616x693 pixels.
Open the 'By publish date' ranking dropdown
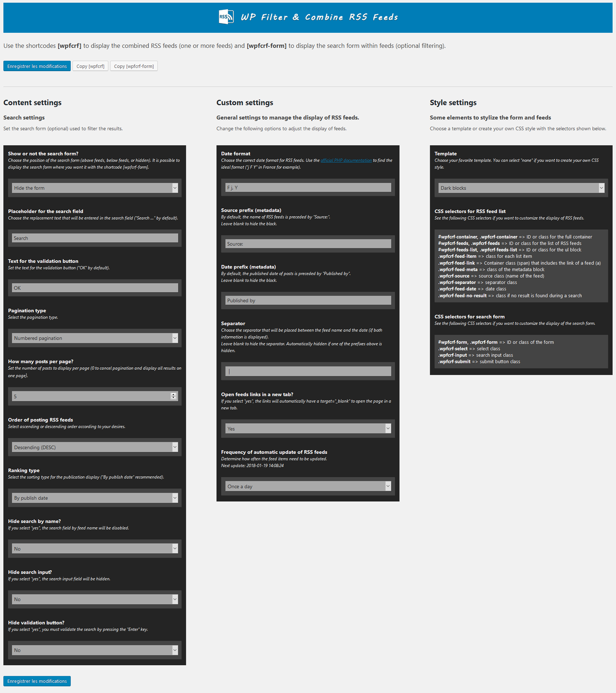point(95,498)
